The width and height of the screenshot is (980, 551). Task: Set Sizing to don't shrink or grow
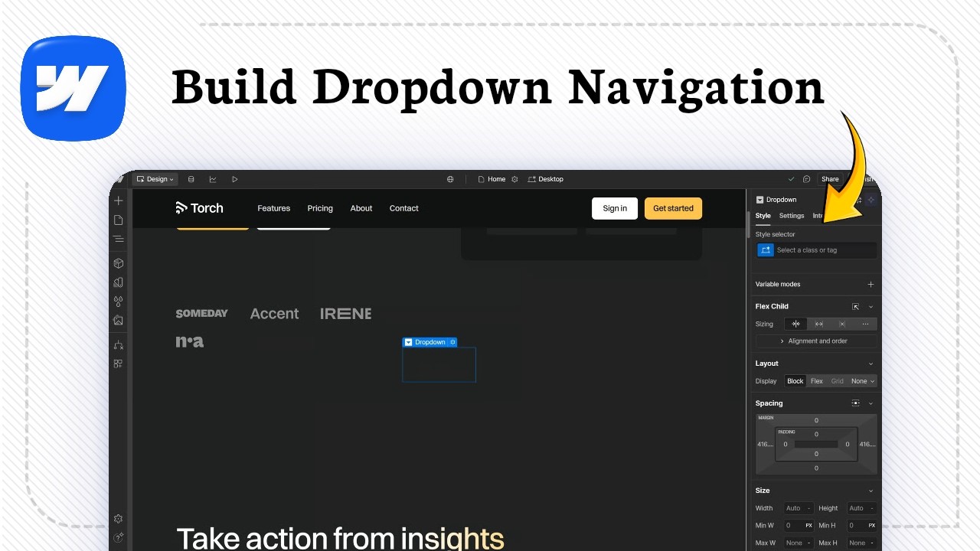pos(841,324)
